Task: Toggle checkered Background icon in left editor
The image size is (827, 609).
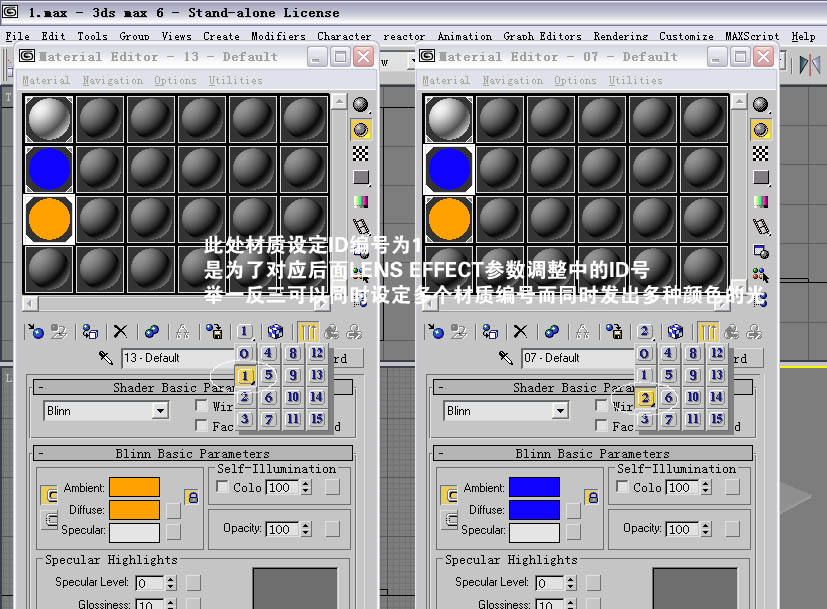Action: pos(361,154)
